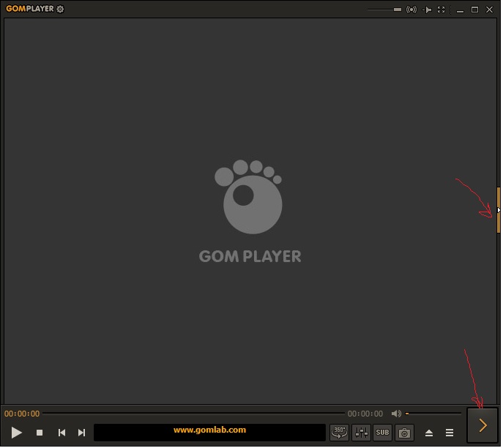
Task: Toggle the pin always-on-top icon
Action: point(428,10)
